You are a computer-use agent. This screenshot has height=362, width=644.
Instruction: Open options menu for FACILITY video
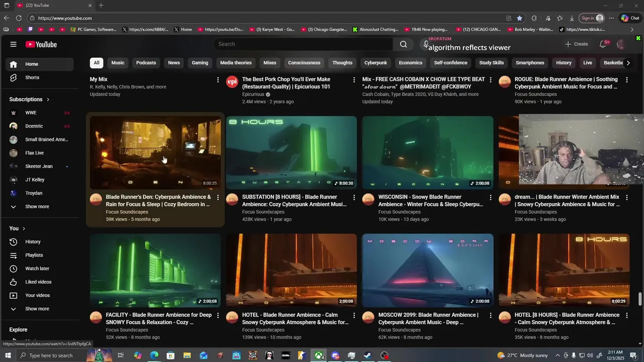coord(218,315)
